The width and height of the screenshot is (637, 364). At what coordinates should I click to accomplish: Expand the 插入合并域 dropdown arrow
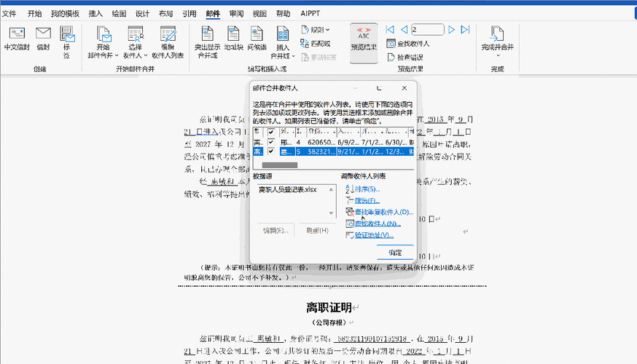pyautogui.click(x=293, y=55)
